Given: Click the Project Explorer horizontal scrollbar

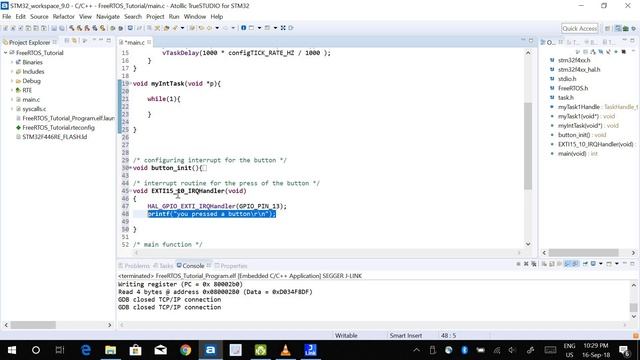Looking at the screenshot, I should (33, 325).
